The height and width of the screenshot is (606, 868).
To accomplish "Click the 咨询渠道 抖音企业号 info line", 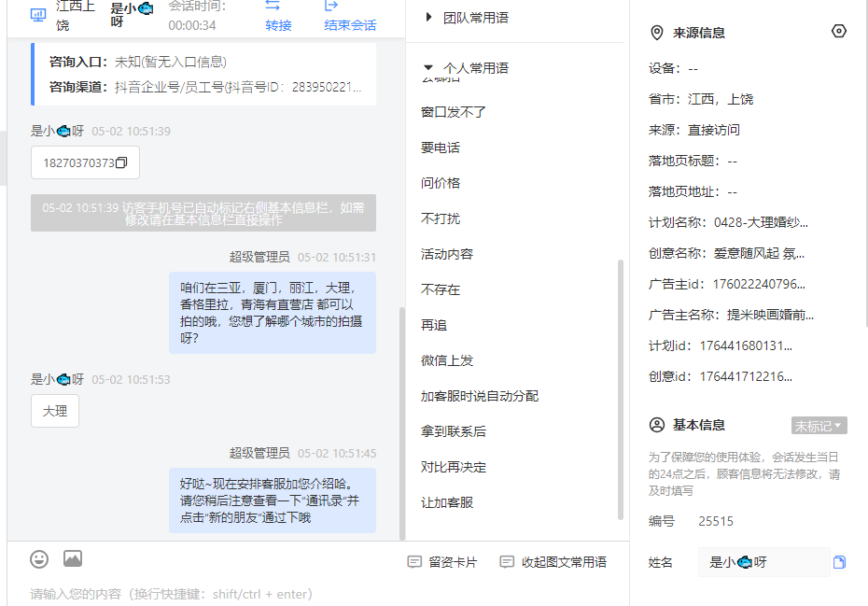I will tap(204, 87).
